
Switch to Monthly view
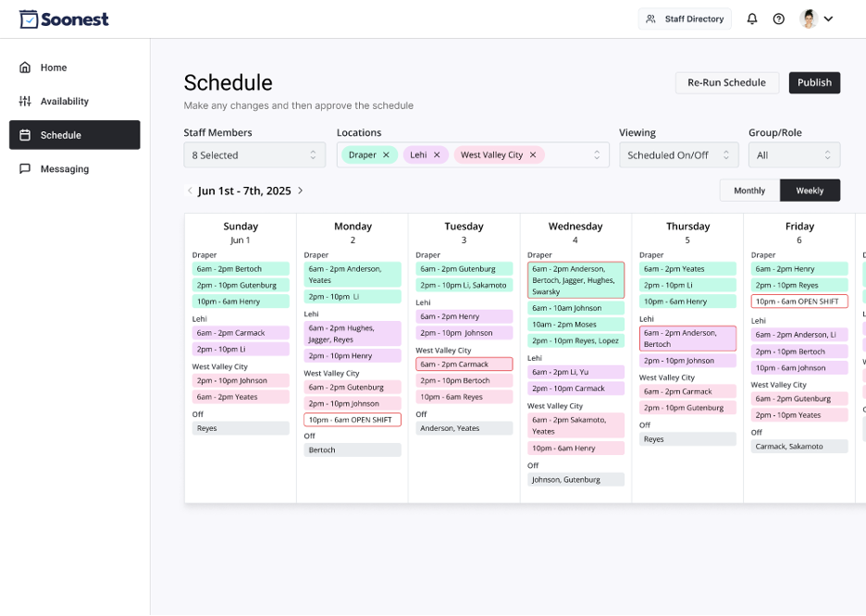[x=749, y=191]
